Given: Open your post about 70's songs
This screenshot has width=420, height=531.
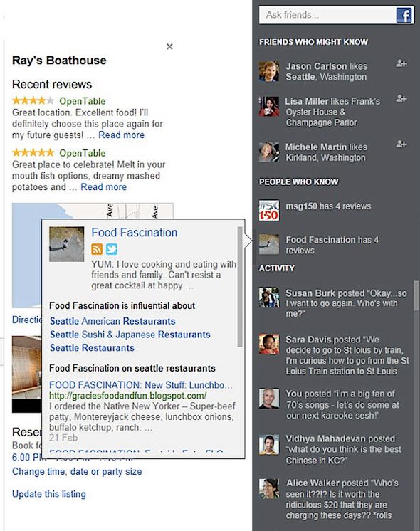Looking at the screenshot, I should [342, 405].
